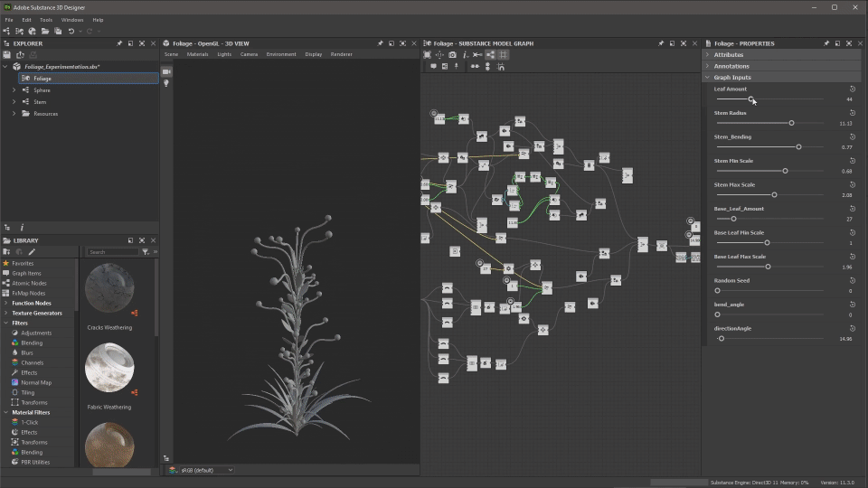Image resolution: width=868 pixels, height=488 pixels.
Task: Click the camera snapshot icon in graph toolbar
Action: pyautogui.click(x=452, y=55)
